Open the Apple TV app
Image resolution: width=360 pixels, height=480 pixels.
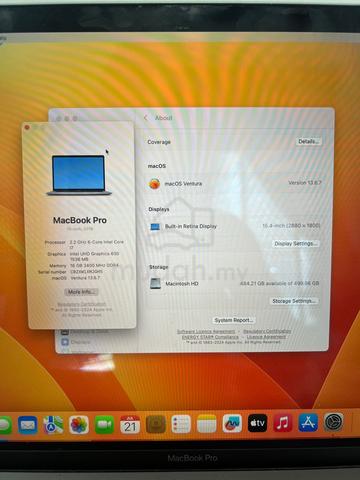pos(257,423)
